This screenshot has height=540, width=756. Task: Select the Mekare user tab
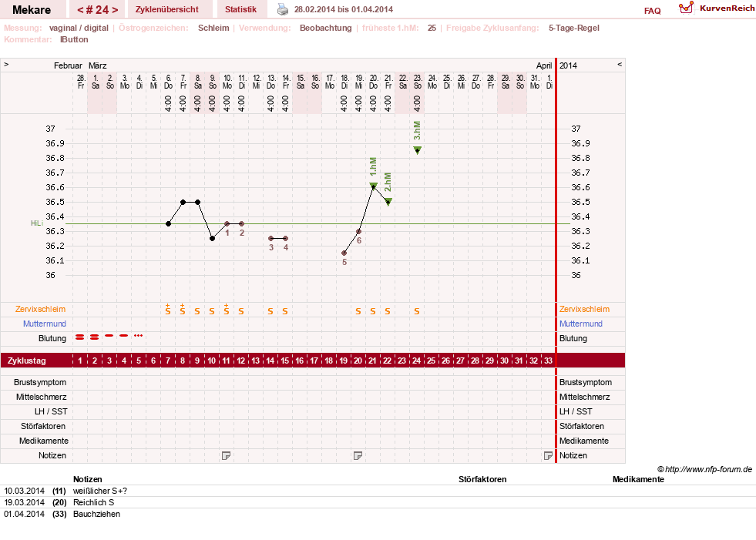pos(32,9)
